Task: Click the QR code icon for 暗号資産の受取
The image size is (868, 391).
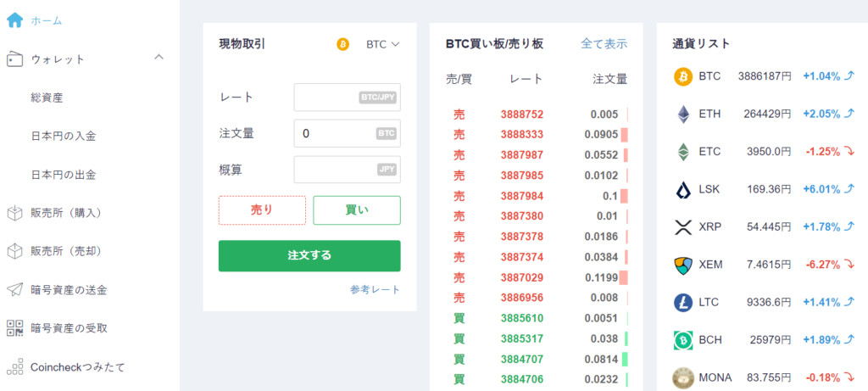Action: pos(14,328)
